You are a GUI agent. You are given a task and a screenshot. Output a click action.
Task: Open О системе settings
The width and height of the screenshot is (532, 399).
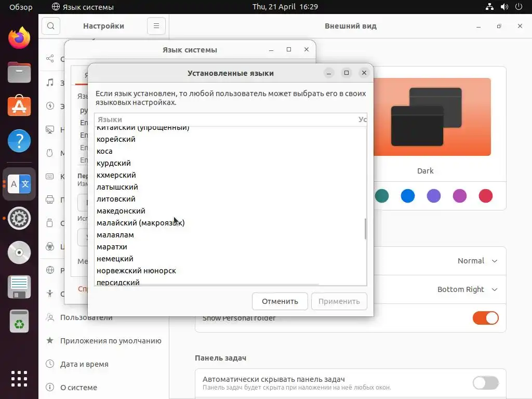104,388
